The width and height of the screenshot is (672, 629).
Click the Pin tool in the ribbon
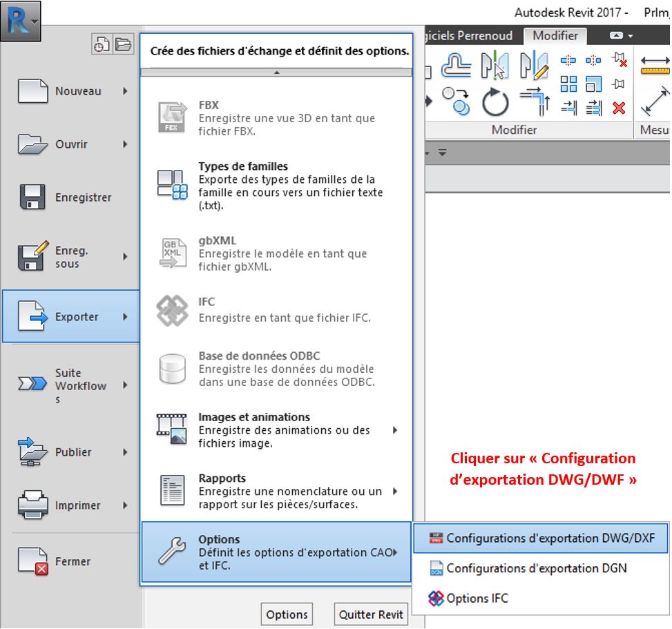618,84
